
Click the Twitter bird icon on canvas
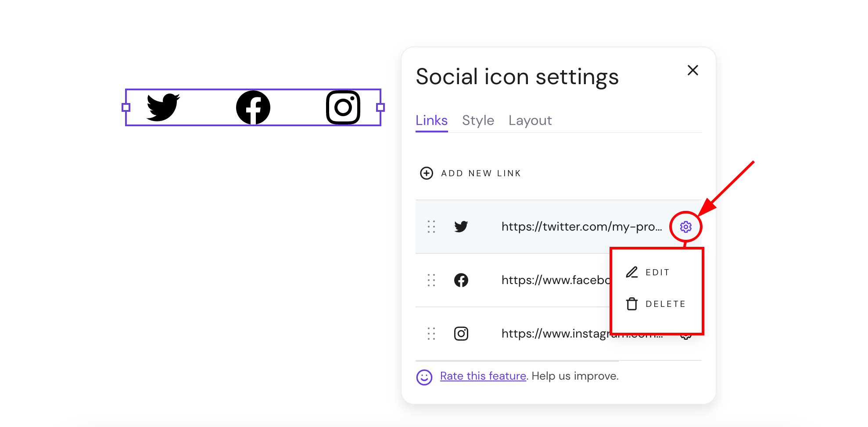tap(163, 107)
